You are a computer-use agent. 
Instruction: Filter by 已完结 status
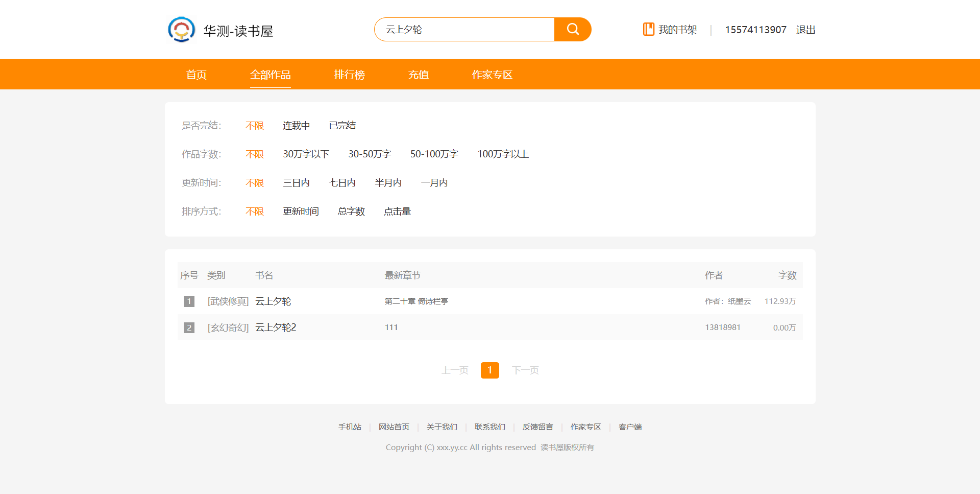click(x=342, y=126)
